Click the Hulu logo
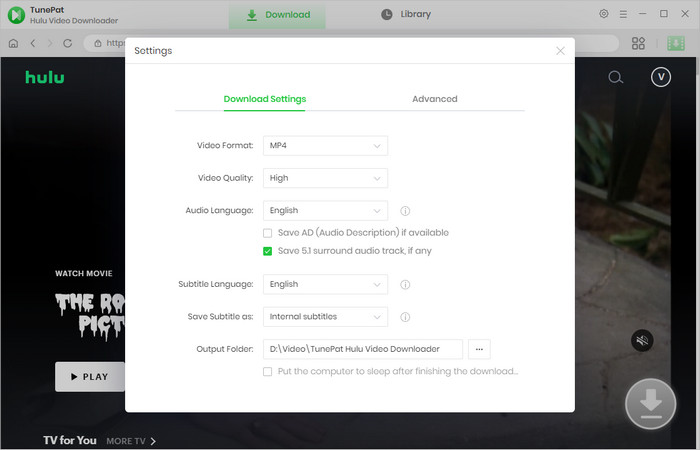 point(45,77)
